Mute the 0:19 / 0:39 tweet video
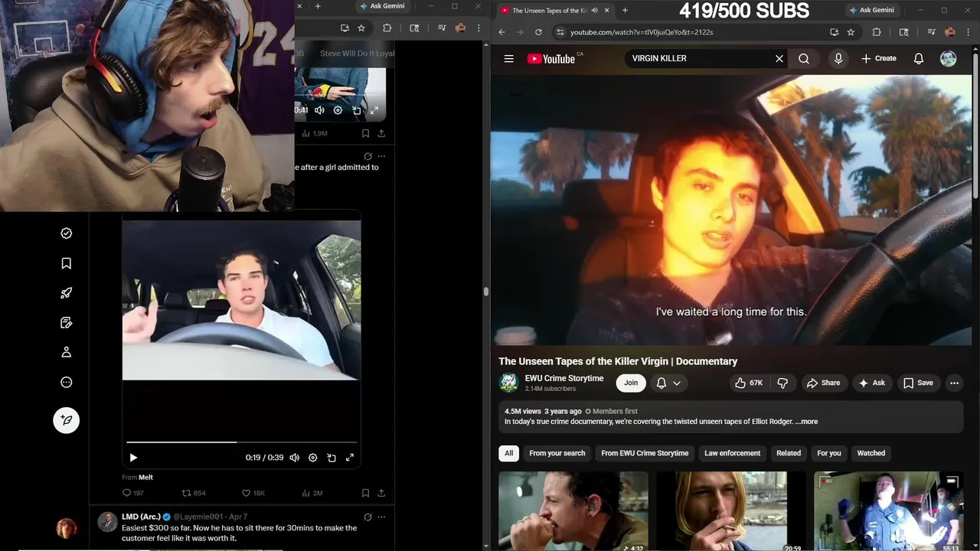This screenshot has width=980, height=551. click(x=295, y=458)
